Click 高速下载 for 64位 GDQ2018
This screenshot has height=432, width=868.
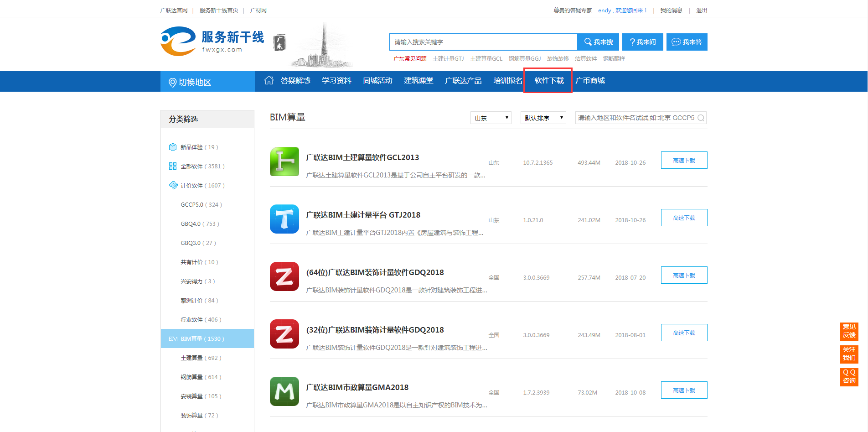[x=684, y=275]
